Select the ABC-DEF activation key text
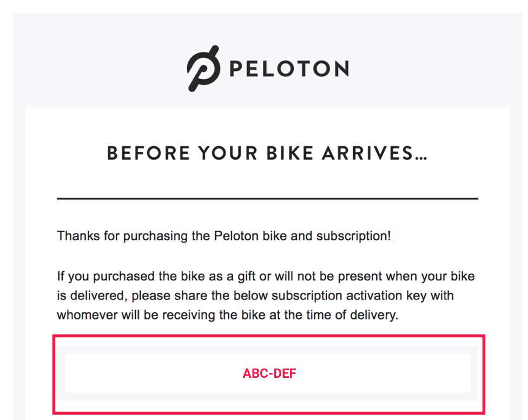The width and height of the screenshot is (528, 420). [269, 373]
